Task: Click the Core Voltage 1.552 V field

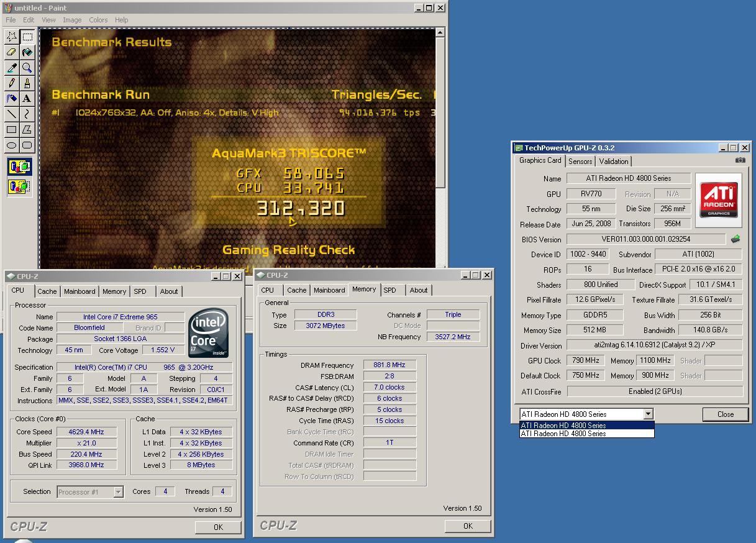Action: (x=163, y=350)
